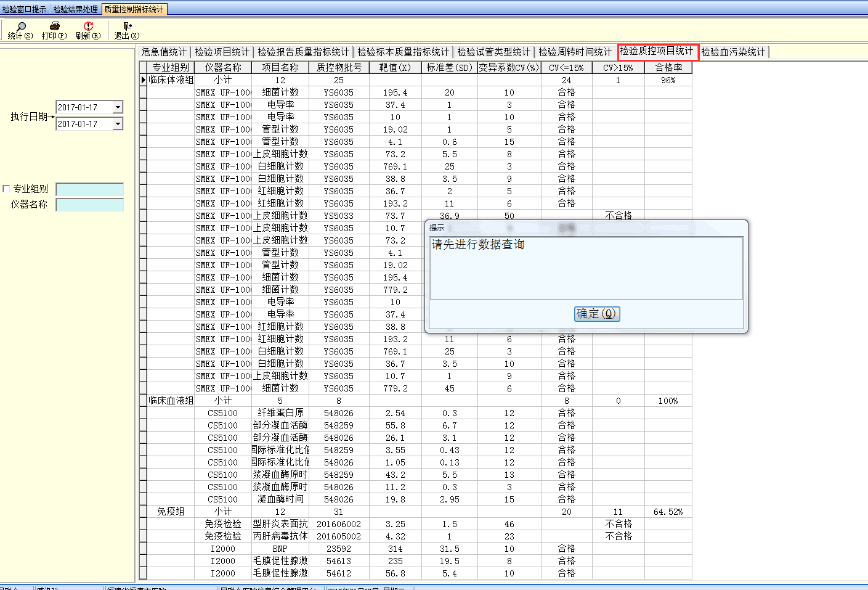Show the 检验周转时间统计 tab
Viewport: 868px width, 590px height.
click(x=575, y=52)
